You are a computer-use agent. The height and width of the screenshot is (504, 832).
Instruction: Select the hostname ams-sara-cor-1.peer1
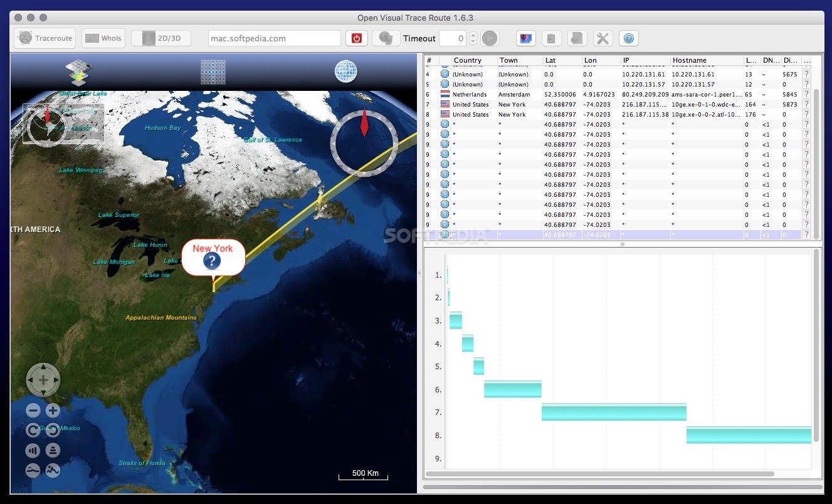(x=707, y=94)
